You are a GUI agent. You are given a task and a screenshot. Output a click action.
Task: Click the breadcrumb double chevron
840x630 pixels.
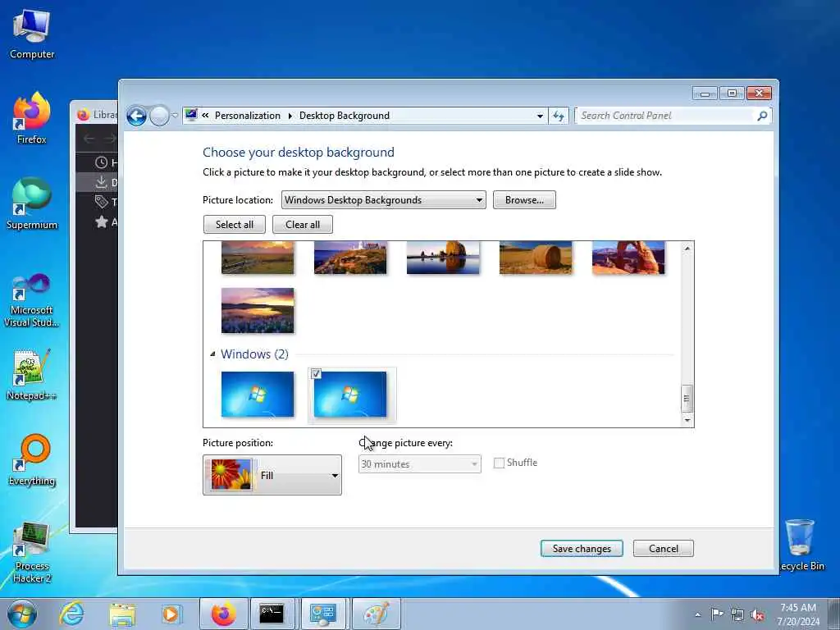[x=205, y=115]
